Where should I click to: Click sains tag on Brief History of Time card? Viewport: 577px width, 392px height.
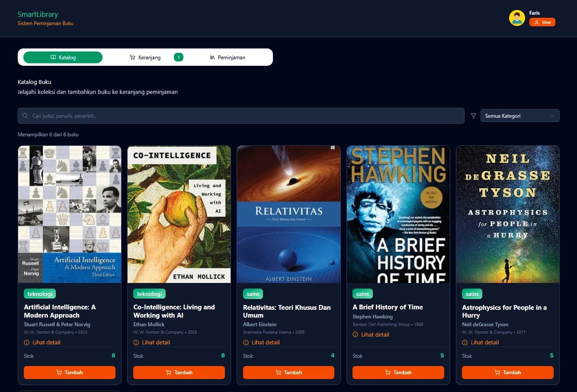(x=362, y=294)
